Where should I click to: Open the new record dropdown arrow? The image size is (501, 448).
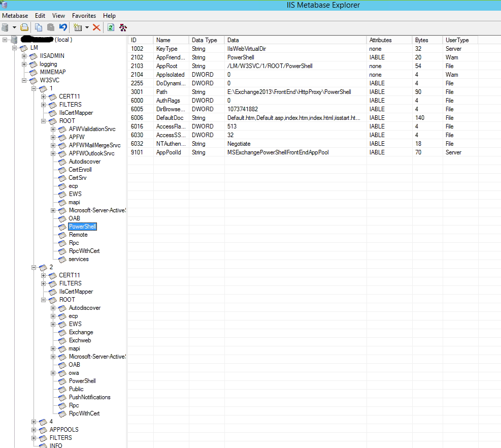click(x=87, y=27)
